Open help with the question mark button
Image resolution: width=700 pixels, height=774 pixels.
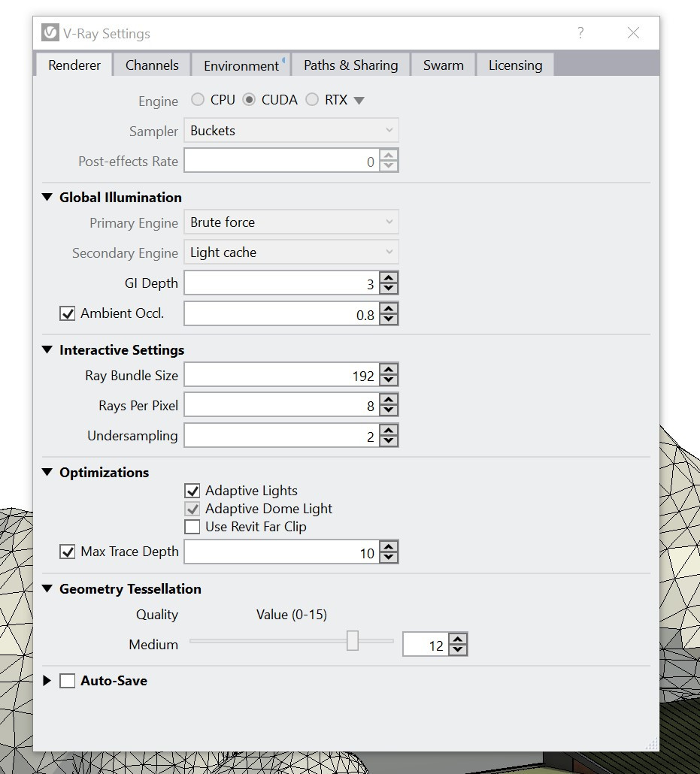point(580,33)
